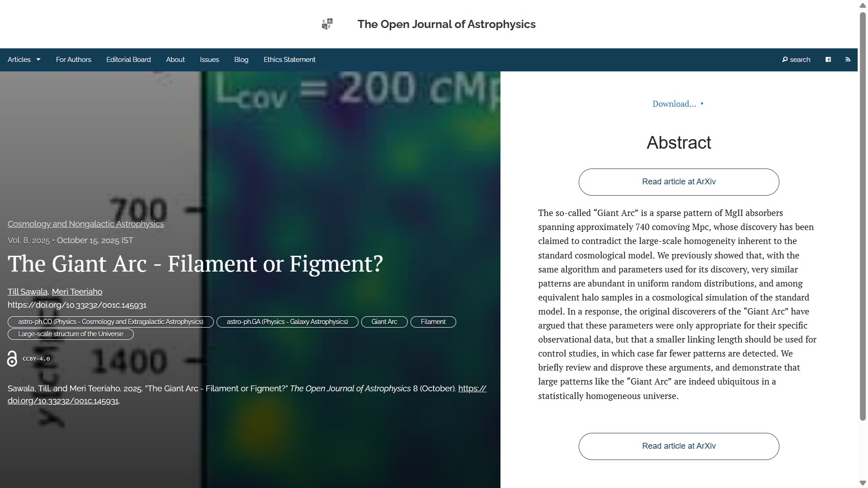
Task: Click the scrollbar down arrow
Action: pos(863,483)
